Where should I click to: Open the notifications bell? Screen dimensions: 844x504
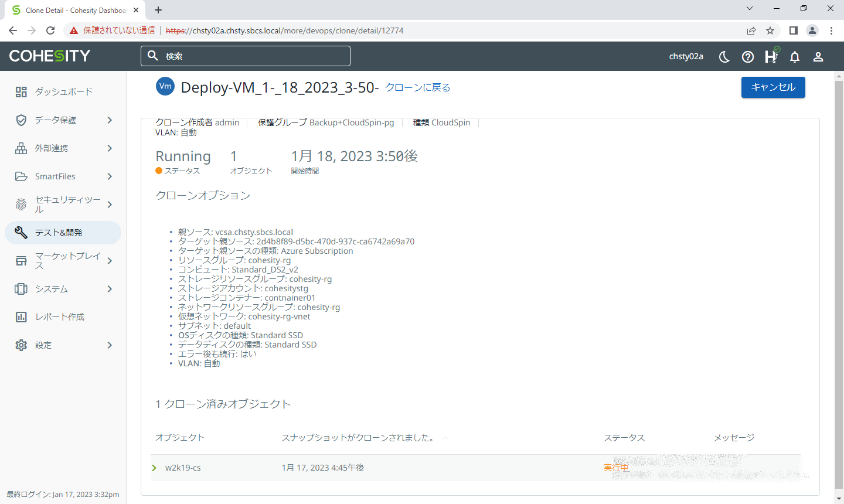pos(795,56)
